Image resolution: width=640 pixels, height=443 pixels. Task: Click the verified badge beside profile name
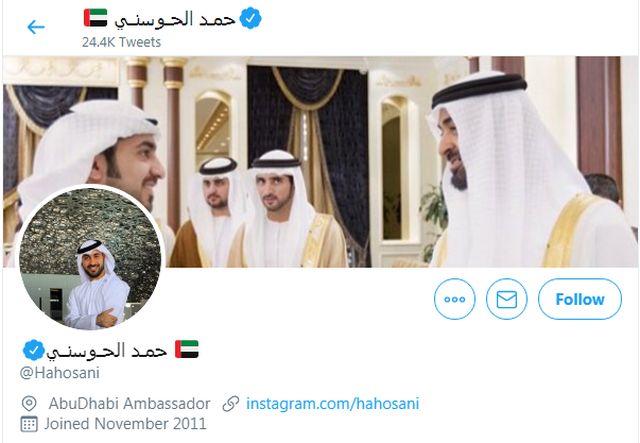[x=33, y=350]
